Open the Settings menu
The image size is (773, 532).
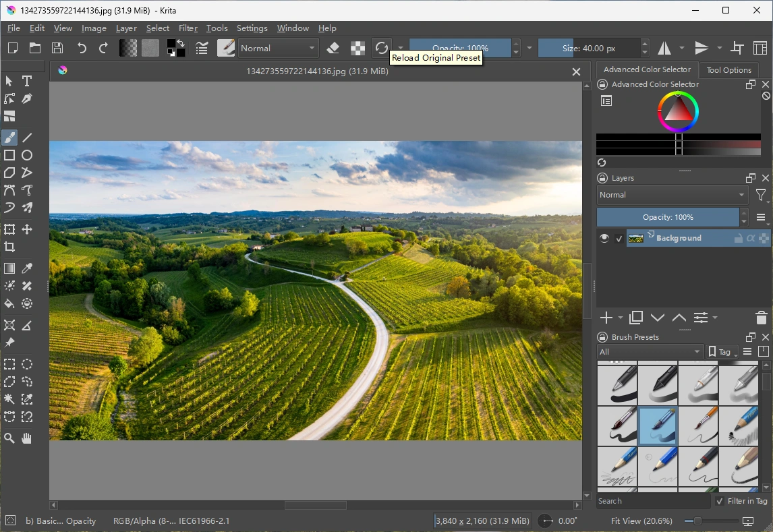[252, 28]
